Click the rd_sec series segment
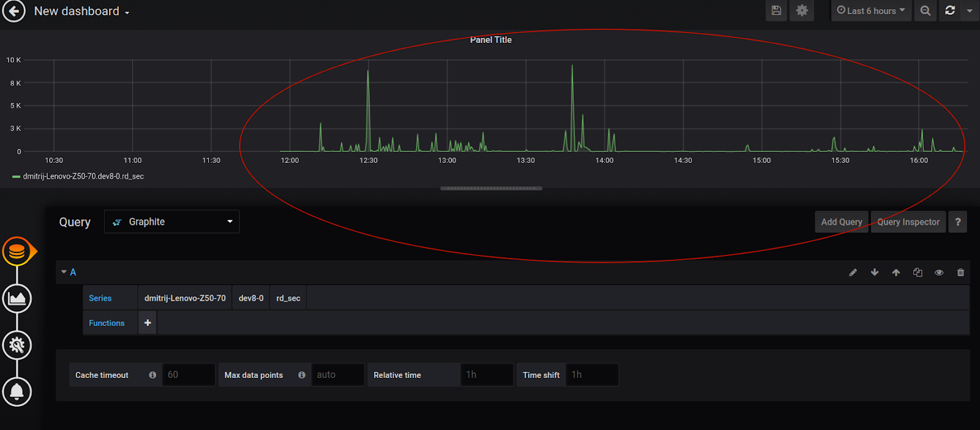This screenshot has width=980, height=430. tap(288, 298)
